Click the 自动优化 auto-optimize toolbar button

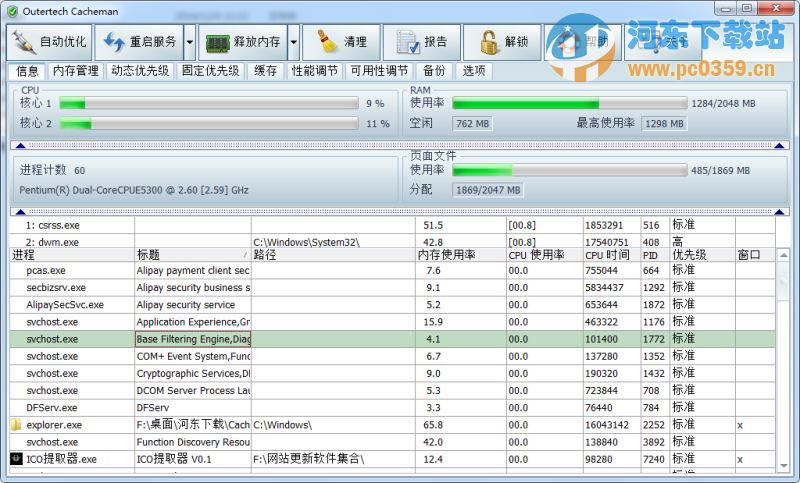pos(49,42)
